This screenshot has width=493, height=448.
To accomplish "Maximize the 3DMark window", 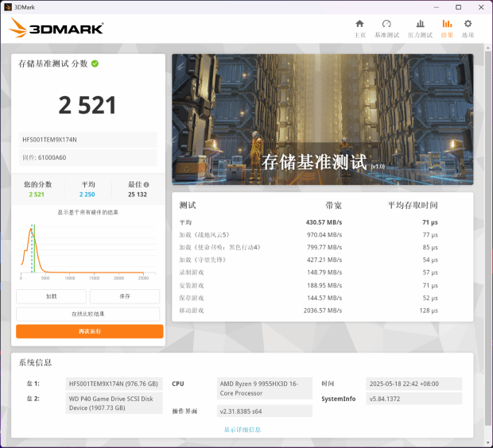I will (x=459, y=7).
